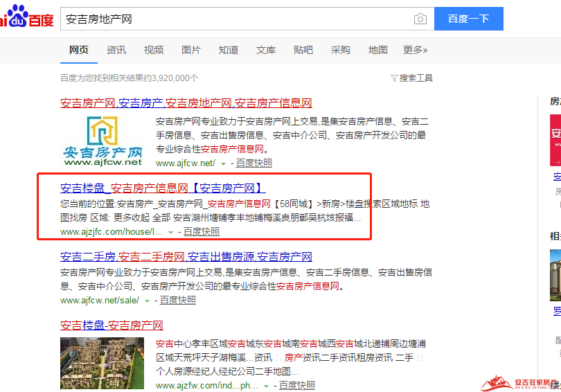Click the result count text 3,920,000个
561x392 pixels.
[x=175, y=78]
